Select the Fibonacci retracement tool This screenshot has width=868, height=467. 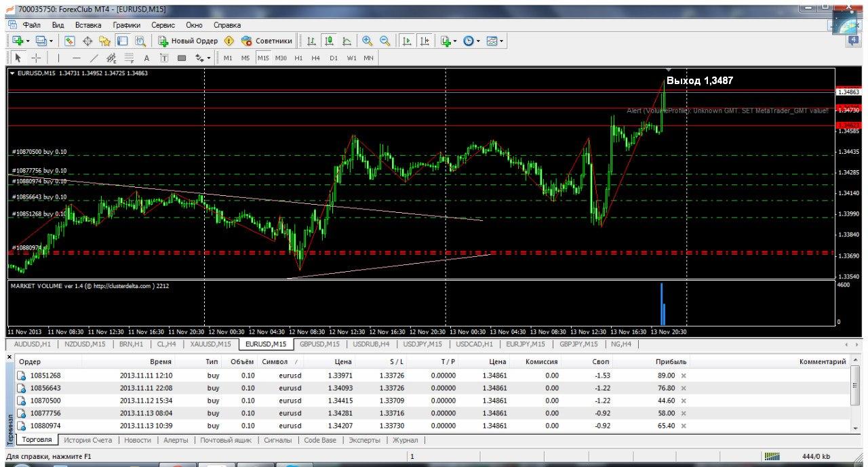(x=129, y=58)
